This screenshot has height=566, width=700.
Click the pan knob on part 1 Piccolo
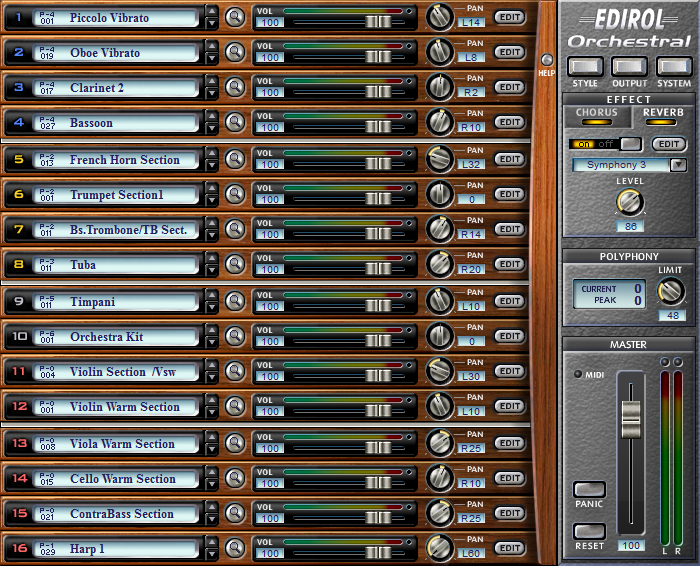click(440, 17)
